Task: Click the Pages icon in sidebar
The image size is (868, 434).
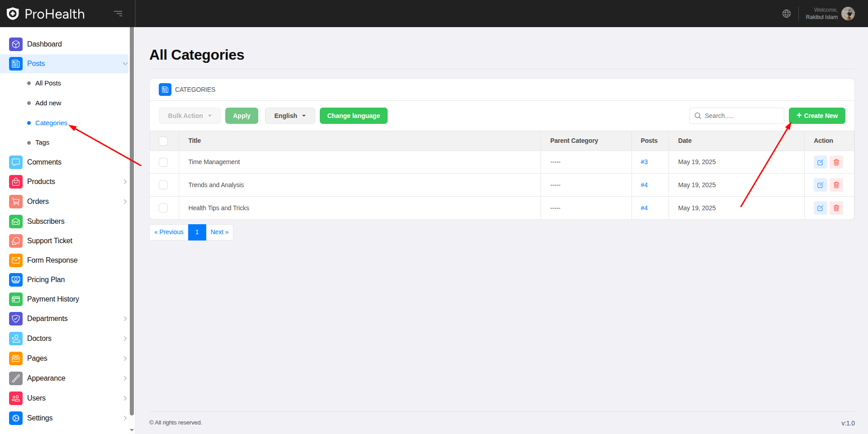Action: tap(16, 359)
